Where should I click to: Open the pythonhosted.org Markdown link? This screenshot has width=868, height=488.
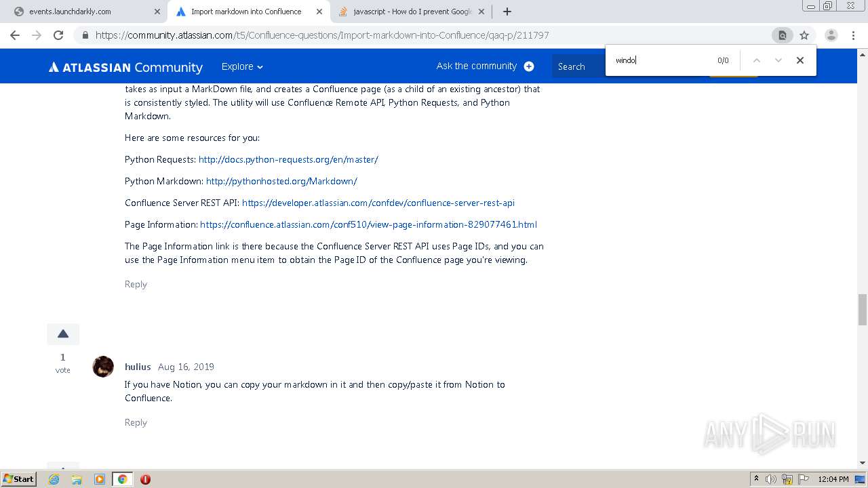pos(281,181)
